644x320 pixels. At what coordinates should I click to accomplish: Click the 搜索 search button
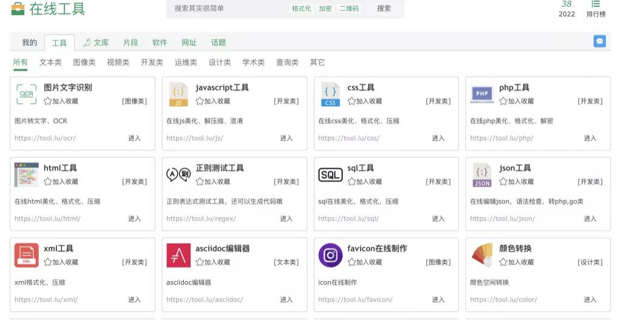[384, 9]
